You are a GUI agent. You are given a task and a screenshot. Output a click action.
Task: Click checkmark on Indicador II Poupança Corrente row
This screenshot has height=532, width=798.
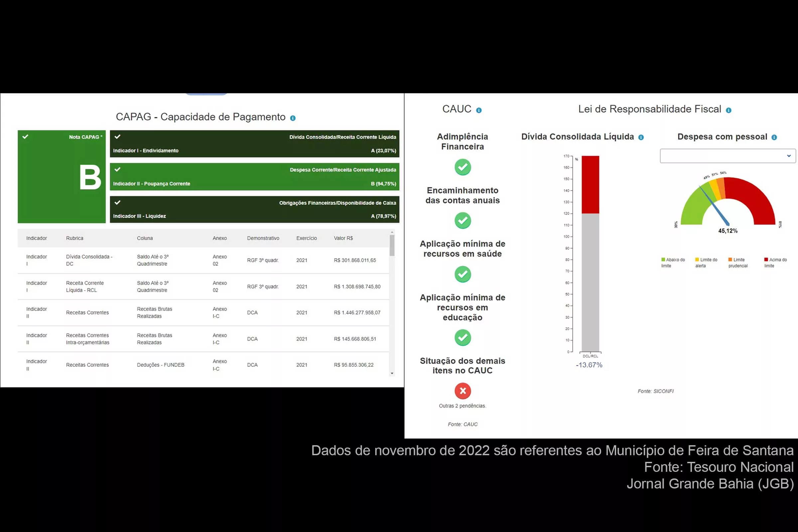click(x=117, y=169)
